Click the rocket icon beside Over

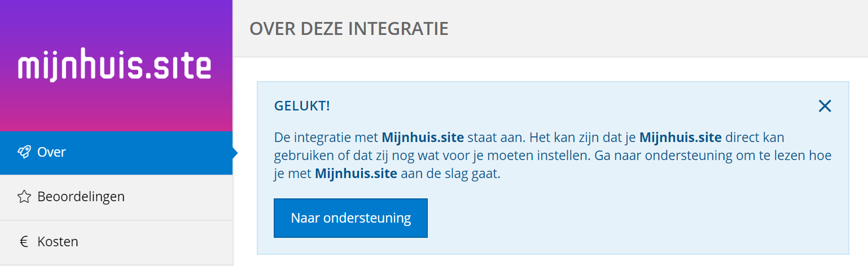tap(24, 152)
